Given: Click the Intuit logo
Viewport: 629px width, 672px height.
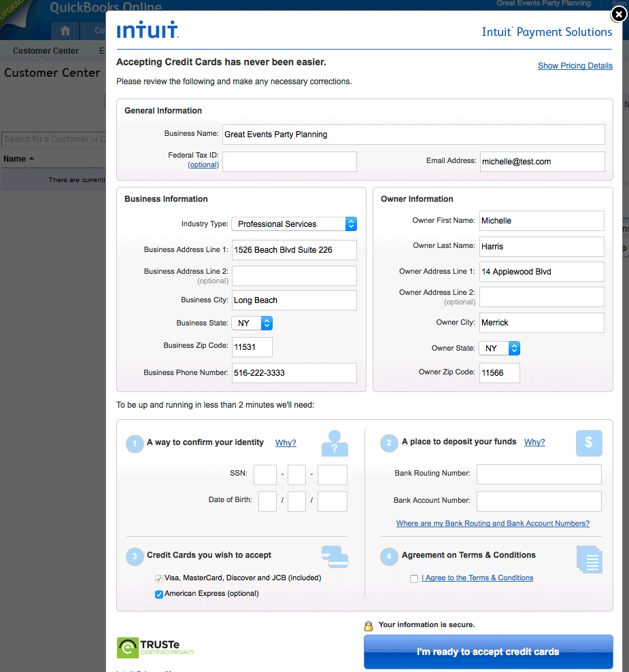Looking at the screenshot, I should 148,30.
